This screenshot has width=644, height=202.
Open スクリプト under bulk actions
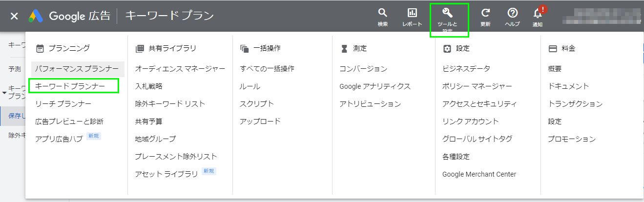[x=257, y=104]
